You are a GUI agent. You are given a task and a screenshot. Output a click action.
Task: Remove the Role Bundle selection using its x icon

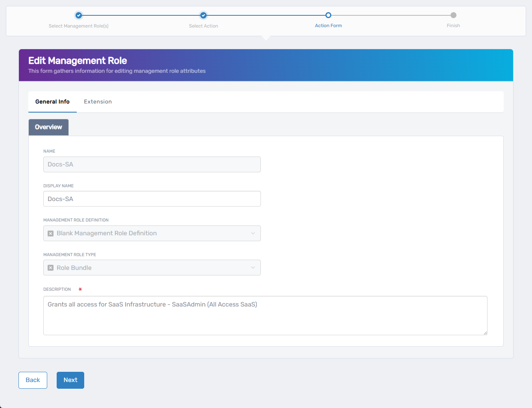(50, 267)
